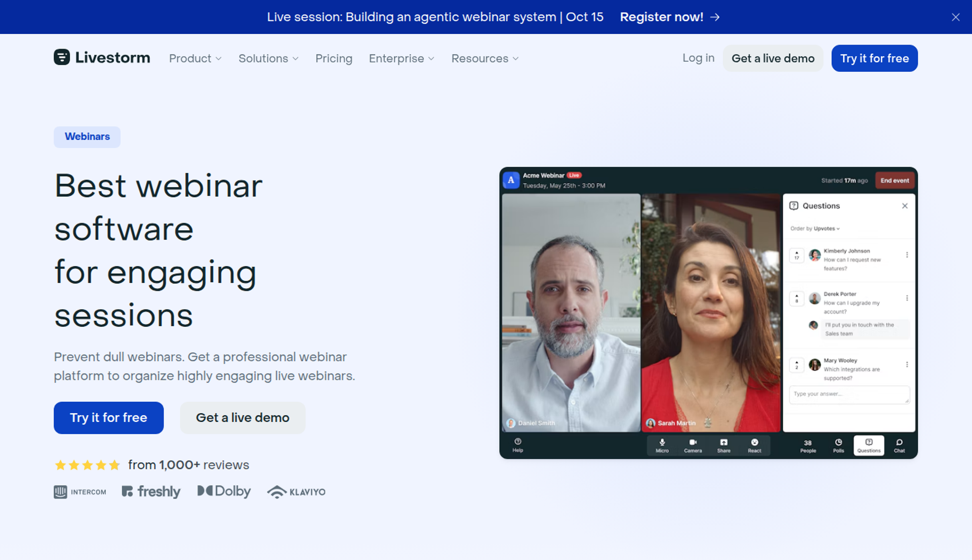Click hero Try it for free button
Image resolution: width=972 pixels, height=560 pixels.
coord(108,418)
